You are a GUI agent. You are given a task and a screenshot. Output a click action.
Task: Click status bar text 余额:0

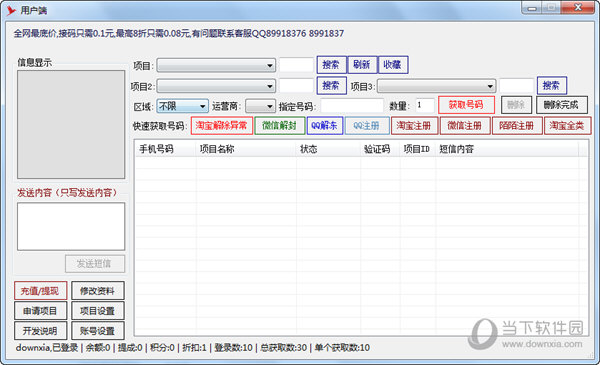point(98,348)
